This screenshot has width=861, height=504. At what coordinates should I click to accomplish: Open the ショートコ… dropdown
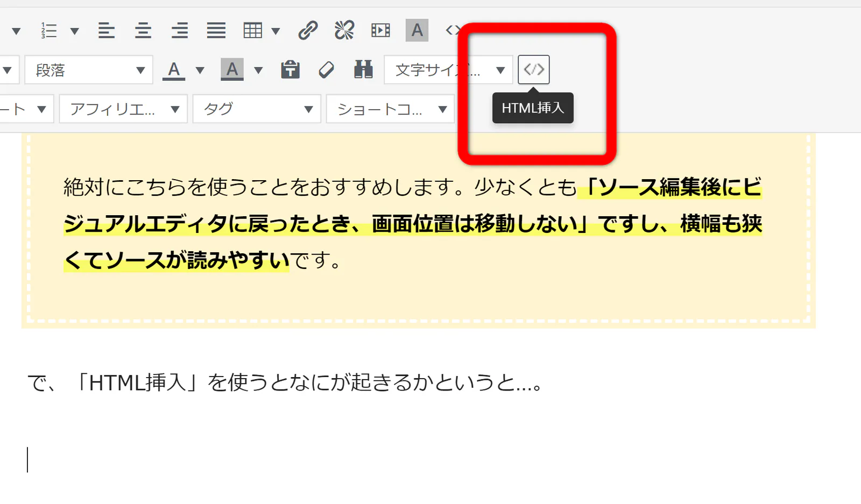click(x=390, y=109)
